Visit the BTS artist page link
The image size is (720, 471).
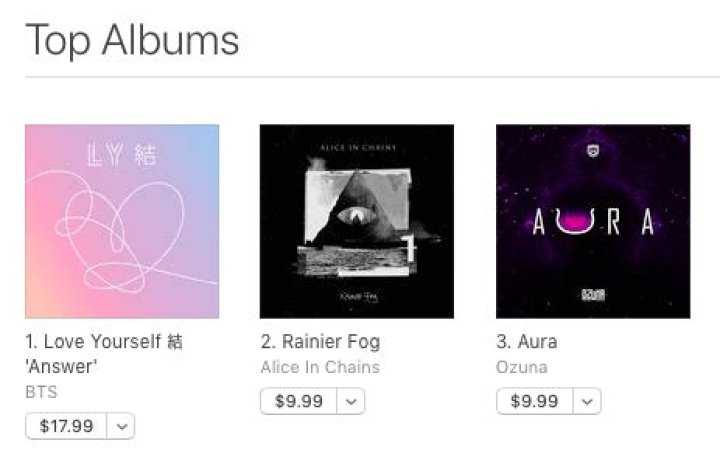tap(41, 393)
